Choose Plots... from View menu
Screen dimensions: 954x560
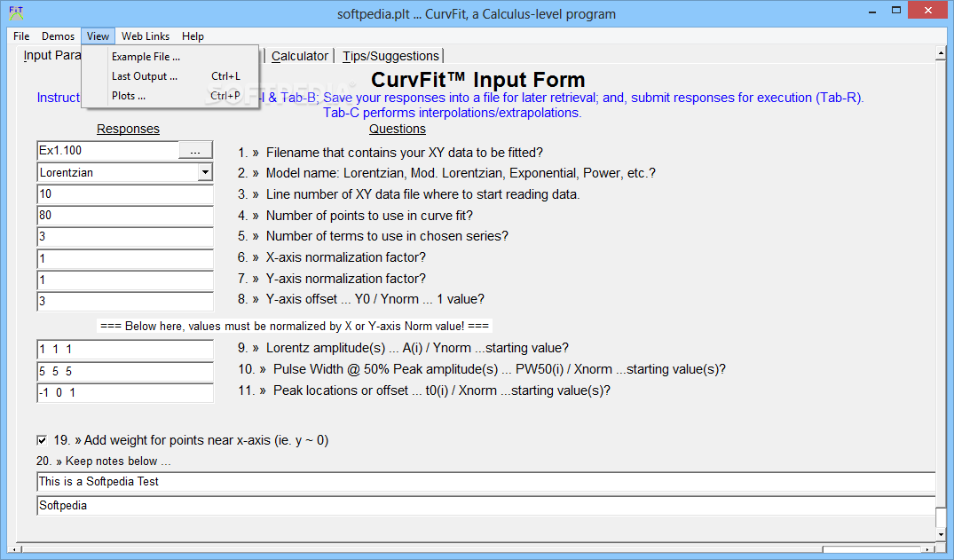(x=170, y=96)
